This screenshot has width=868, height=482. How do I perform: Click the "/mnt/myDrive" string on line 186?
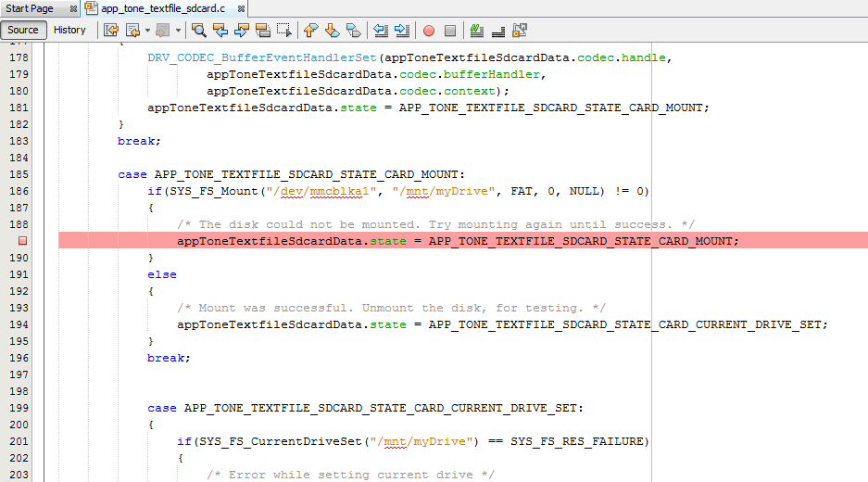coord(444,191)
